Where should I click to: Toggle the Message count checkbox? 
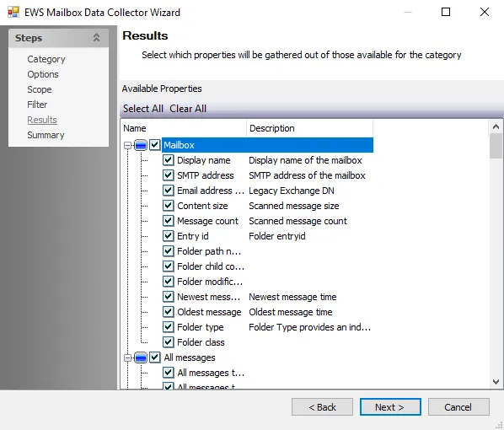169,221
